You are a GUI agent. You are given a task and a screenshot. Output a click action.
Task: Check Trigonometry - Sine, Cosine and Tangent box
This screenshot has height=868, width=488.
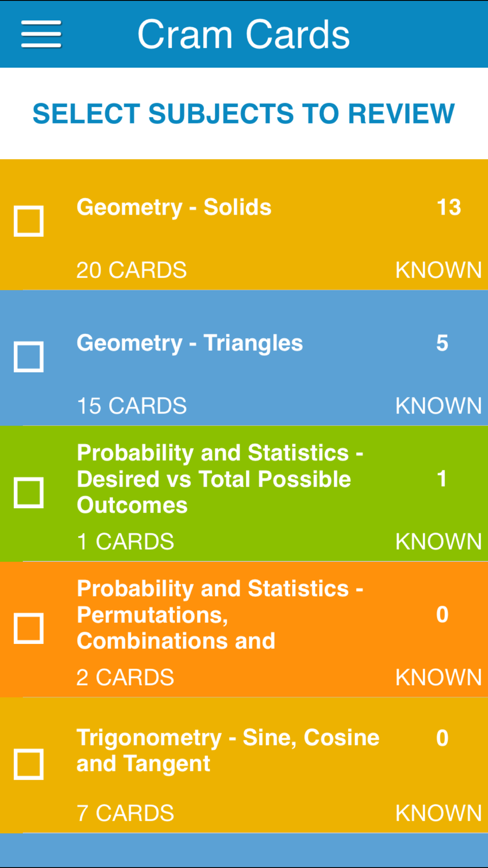[x=29, y=764]
